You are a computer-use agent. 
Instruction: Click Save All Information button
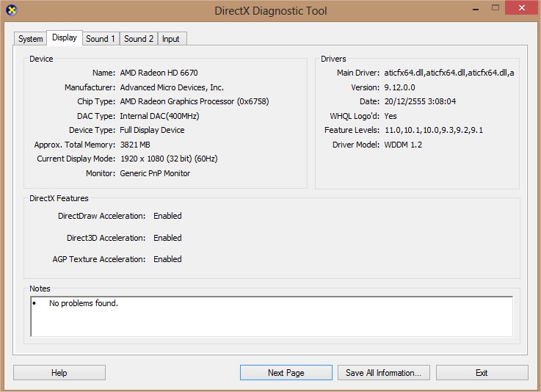coord(384,373)
